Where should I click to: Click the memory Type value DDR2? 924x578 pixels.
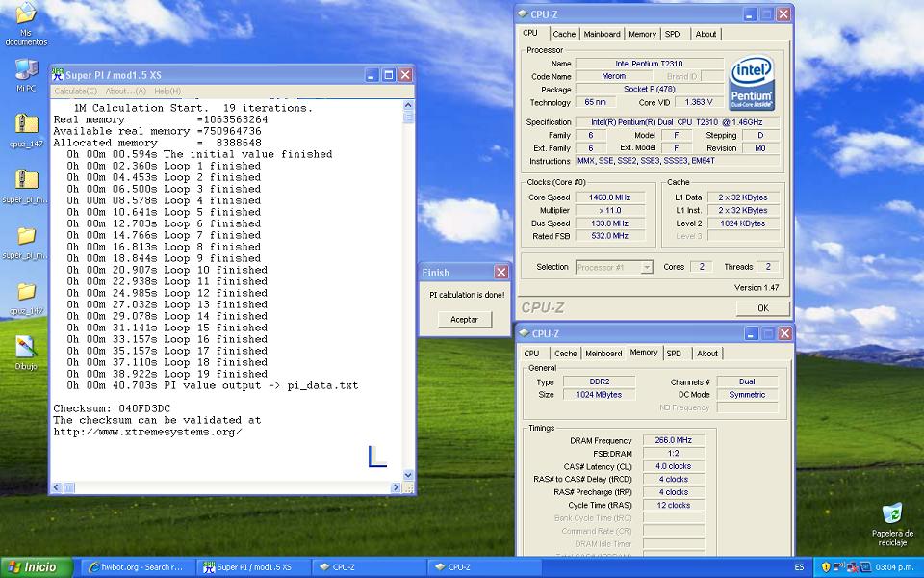[600, 381]
